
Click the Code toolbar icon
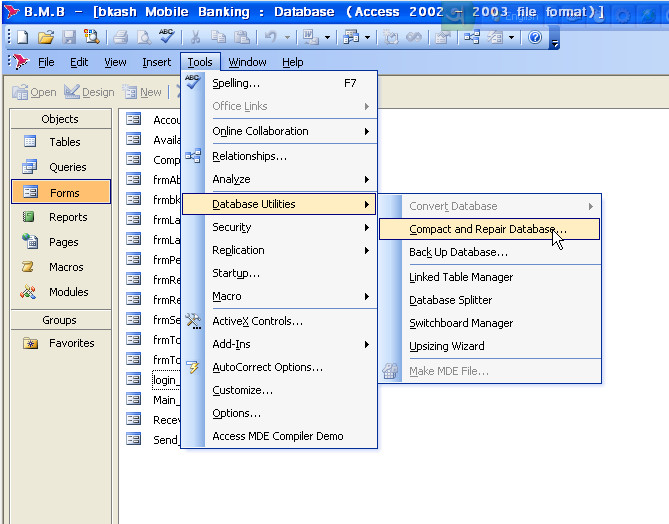[390, 38]
